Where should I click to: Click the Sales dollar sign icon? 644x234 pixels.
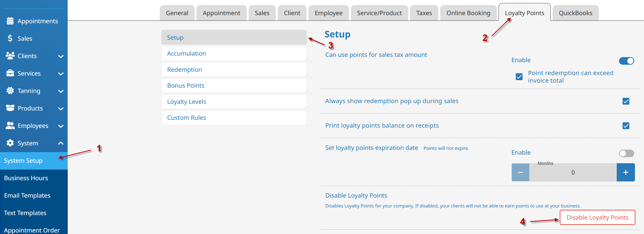click(x=10, y=38)
